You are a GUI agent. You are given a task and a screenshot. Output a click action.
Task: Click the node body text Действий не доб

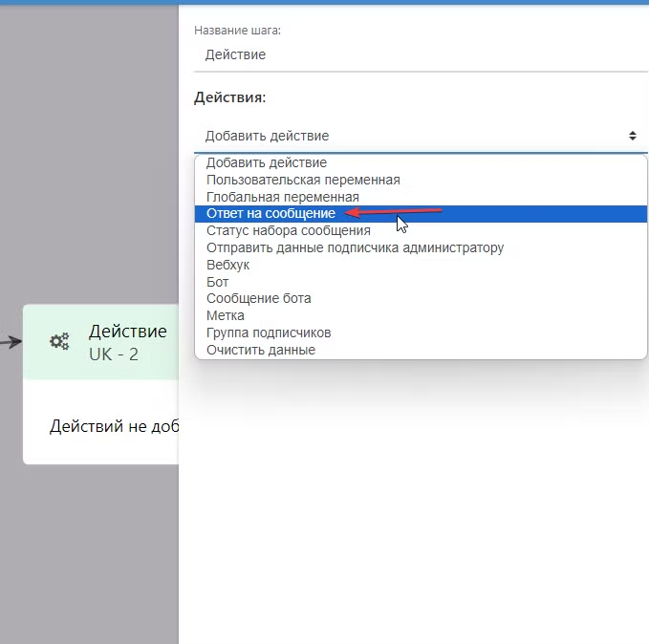coord(113,426)
